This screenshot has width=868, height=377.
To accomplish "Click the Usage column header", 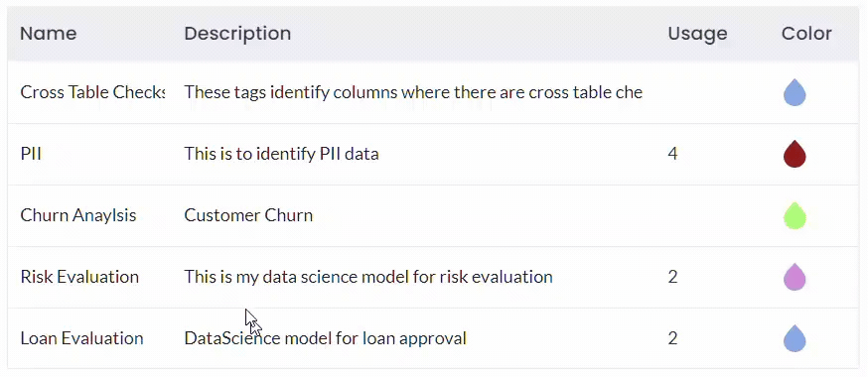I will point(697,33).
